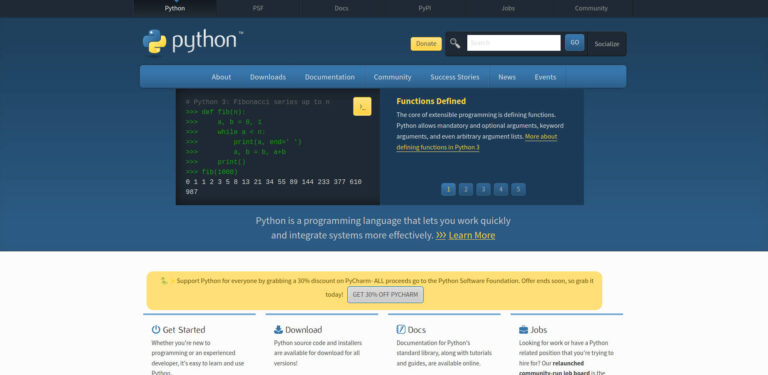Viewport: 768px width, 375px height.
Task: Click the yellow Donate button
Action: (426, 44)
